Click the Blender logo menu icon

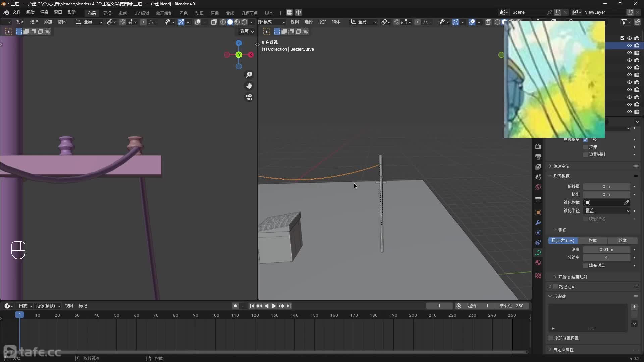pyautogui.click(x=6, y=12)
